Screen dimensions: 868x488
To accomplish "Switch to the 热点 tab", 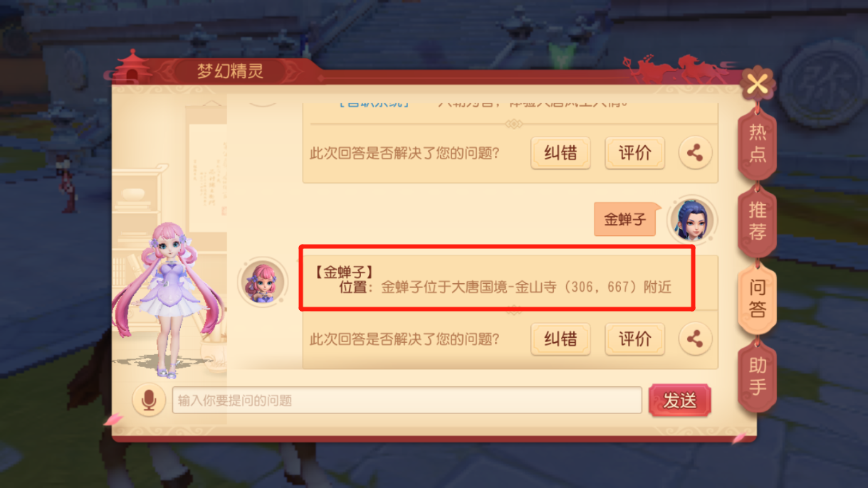I will tap(758, 142).
